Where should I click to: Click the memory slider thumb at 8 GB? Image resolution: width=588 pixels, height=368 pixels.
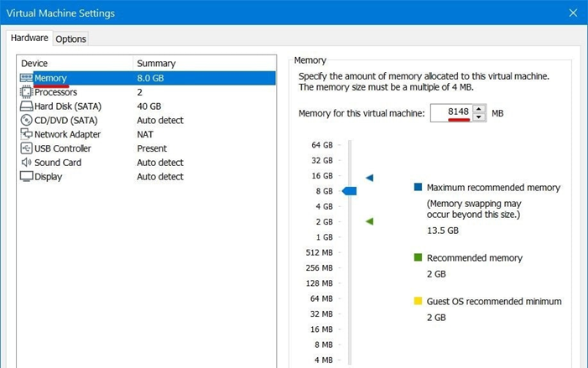tap(349, 191)
